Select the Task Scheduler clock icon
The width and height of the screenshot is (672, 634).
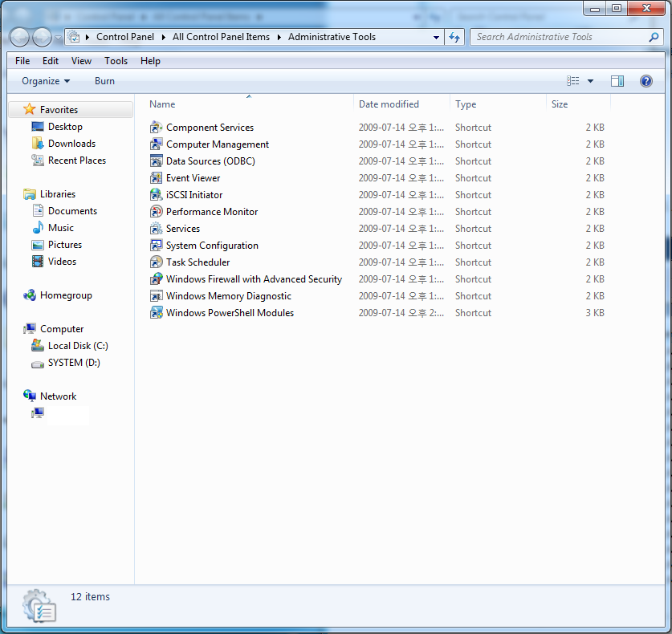tap(156, 262)
